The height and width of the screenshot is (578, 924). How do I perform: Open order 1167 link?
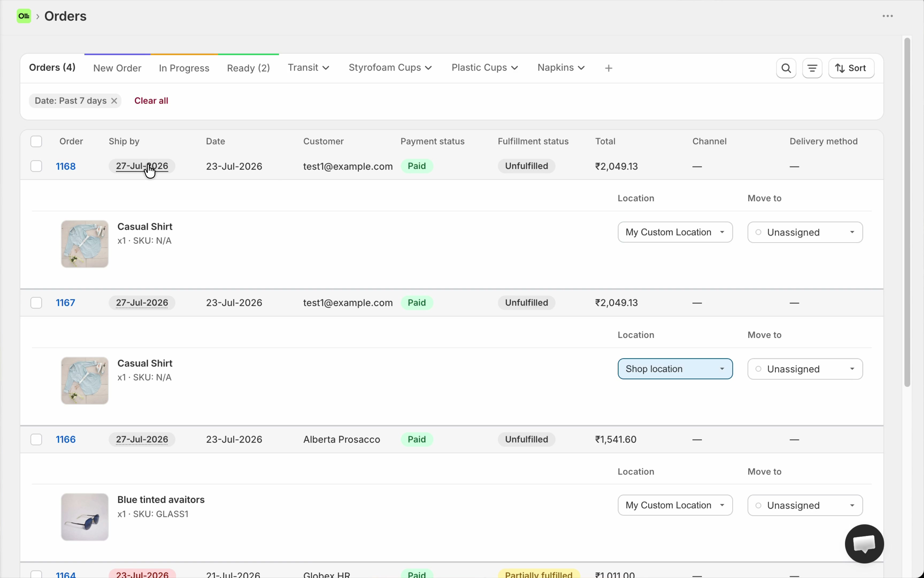point(65,303)
